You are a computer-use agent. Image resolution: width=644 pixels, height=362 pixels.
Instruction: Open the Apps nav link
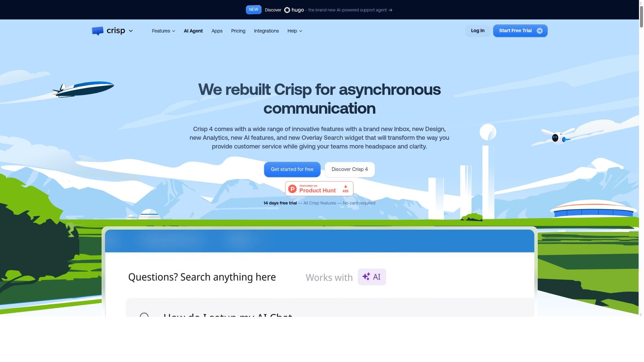point(217,31)
